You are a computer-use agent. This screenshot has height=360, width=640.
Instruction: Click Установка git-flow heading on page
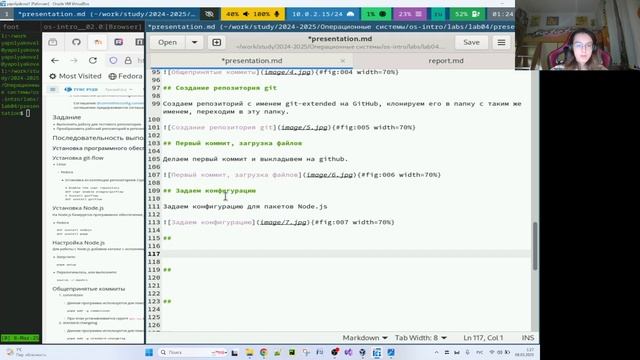[x=78, y=158]
